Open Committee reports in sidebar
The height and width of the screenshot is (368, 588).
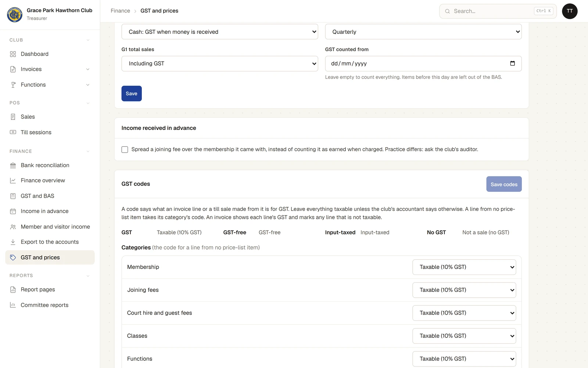point(50,305)
